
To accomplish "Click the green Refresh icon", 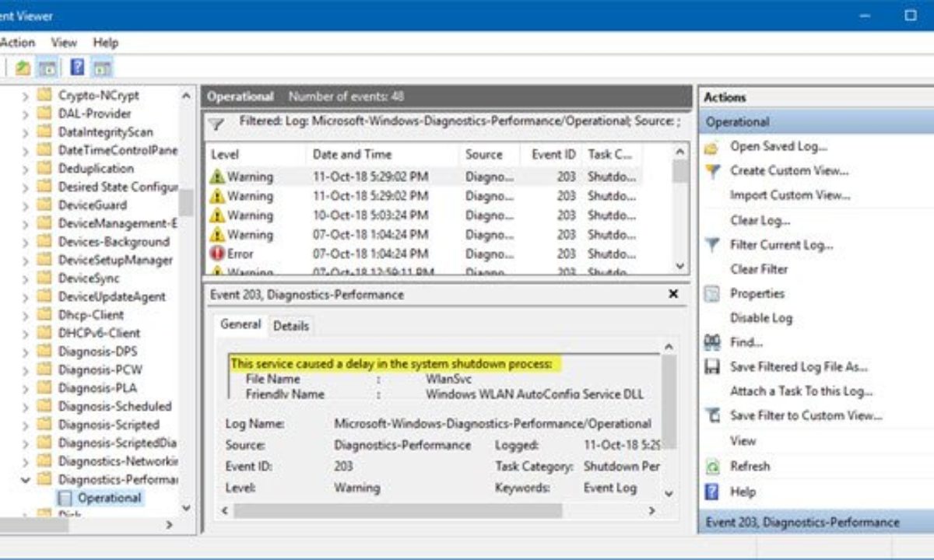I will pyautogui.click(x=711, y=467).
